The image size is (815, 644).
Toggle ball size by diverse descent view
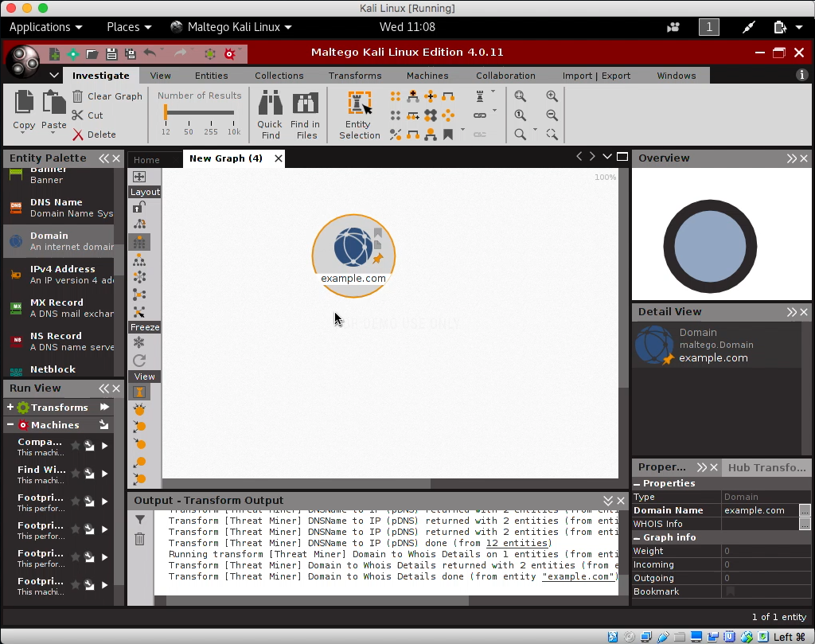139,410
